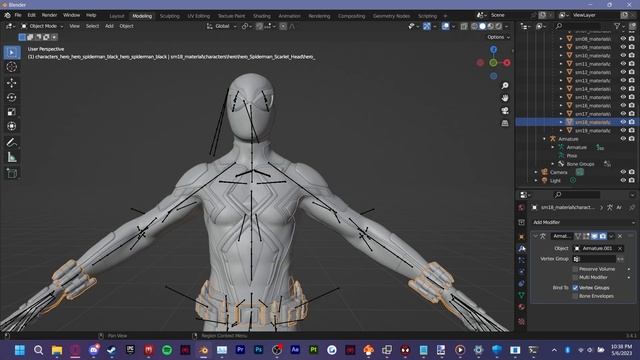Switch to rendered viewport shading
The image size is (640, 360).
(499, 26)
